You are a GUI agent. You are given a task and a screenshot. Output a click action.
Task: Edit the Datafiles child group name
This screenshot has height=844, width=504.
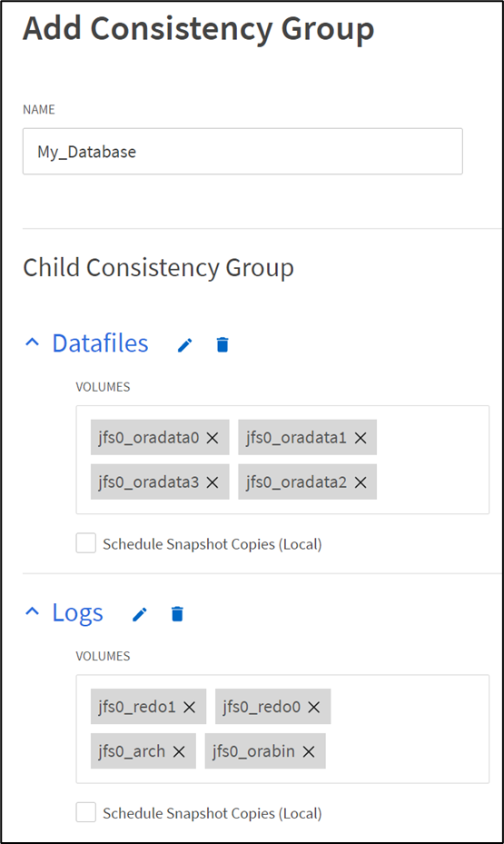point(185,344)
